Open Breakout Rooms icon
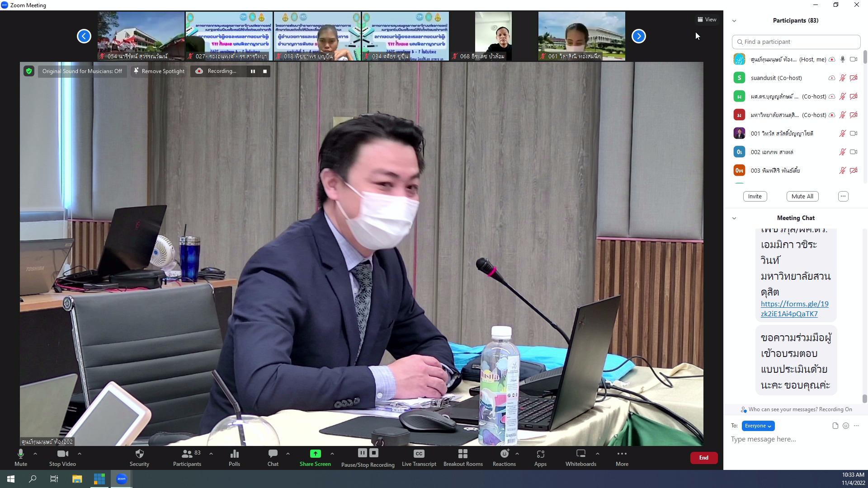868x488 pixels. click(x=463, y=454)
